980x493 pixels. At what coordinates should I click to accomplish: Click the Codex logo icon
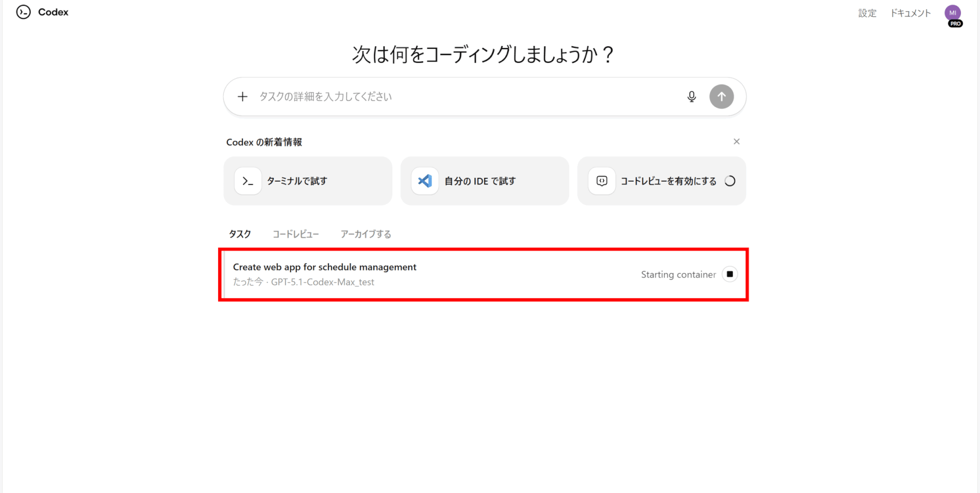23,12
